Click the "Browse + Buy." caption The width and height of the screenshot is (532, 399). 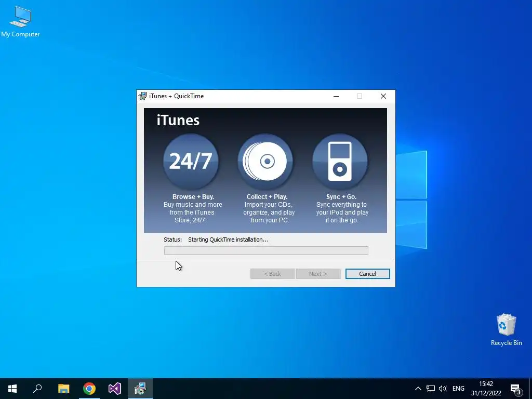click(x=193, y=197)
